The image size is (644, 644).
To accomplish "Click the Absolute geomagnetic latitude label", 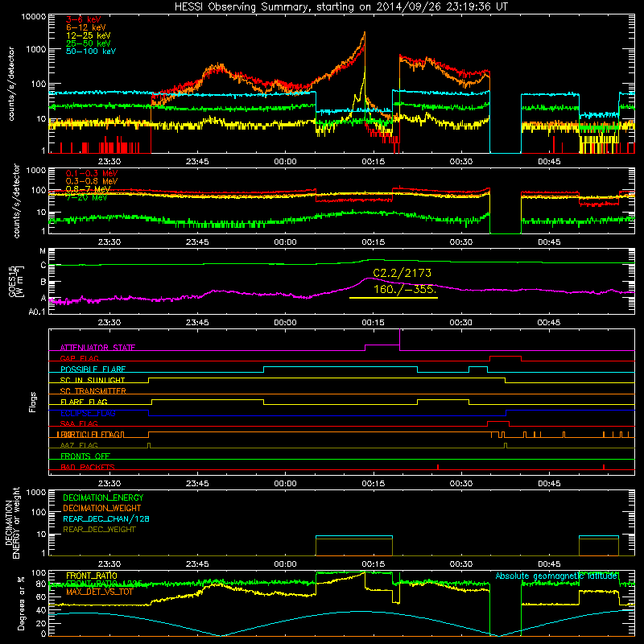I will (x=556, y=576).
